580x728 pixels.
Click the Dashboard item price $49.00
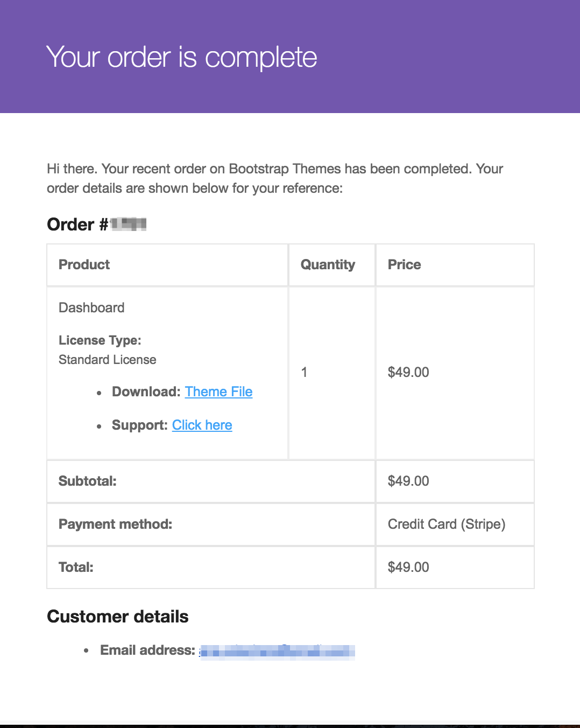click(408, 372)
